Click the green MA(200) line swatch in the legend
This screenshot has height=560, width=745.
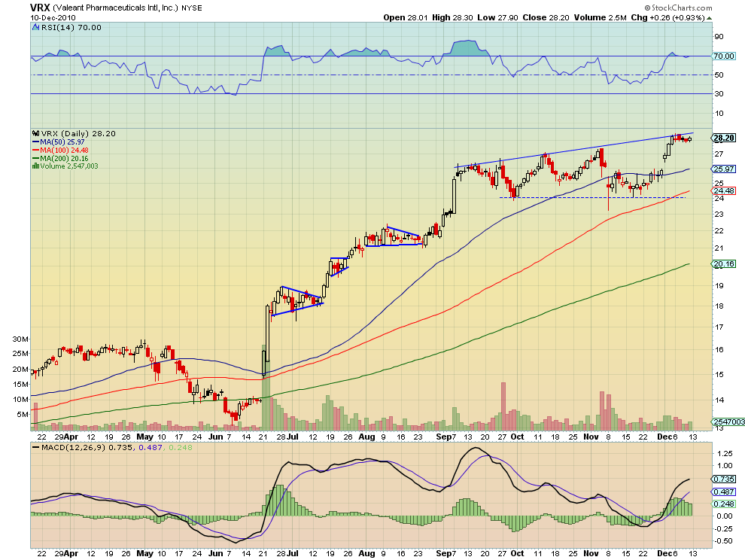[35, 158]
